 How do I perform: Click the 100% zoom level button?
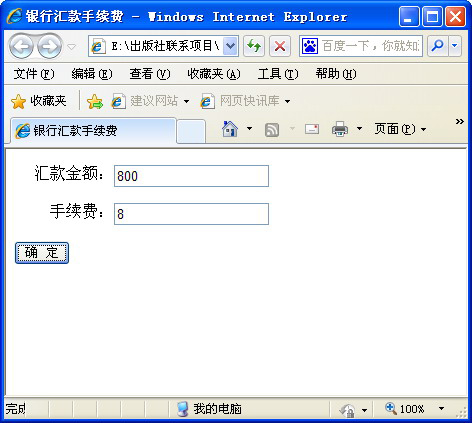point(404,409)
